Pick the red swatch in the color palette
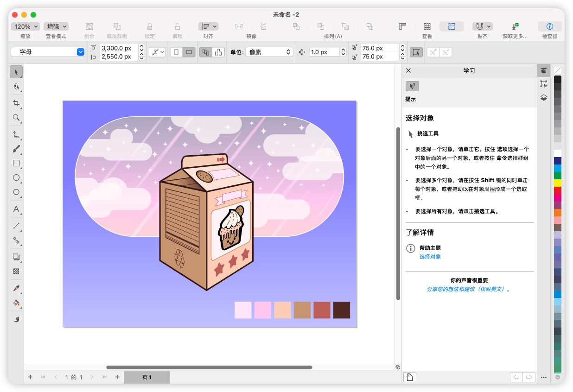The height and width of the screenshot is (392, 573). coord(557,190)
